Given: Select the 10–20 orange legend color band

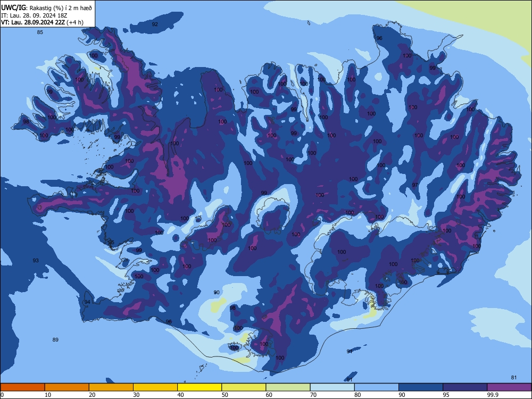Looking at the screenshot, I should coord(67,387).
